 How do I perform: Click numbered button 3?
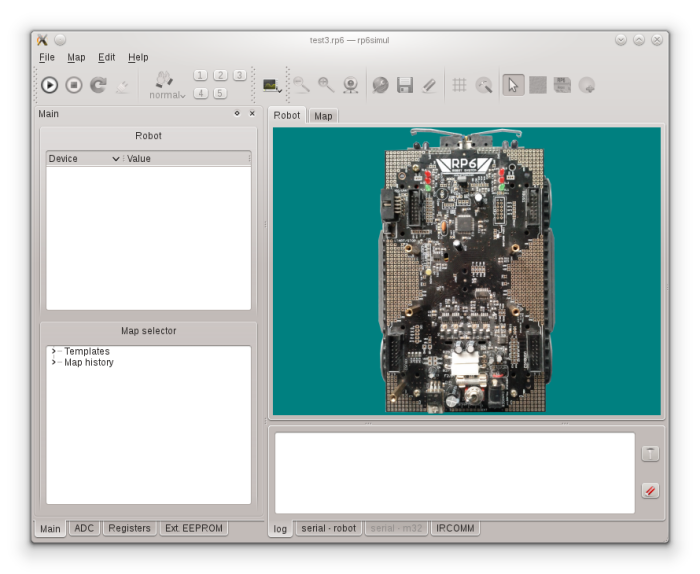240,75
